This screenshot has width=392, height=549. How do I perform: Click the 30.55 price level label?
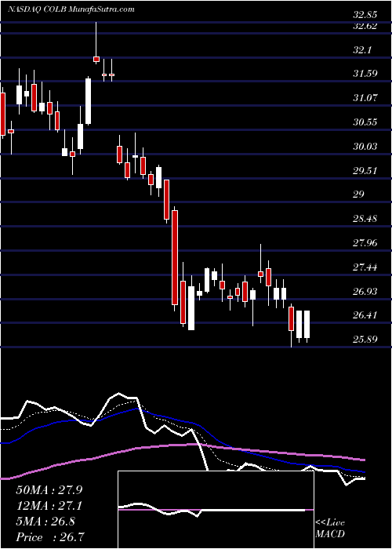(365, 122)
